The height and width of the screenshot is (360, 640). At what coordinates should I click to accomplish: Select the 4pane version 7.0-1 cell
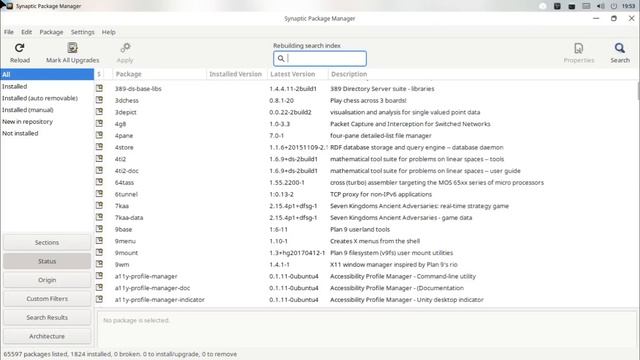(276, 136)
